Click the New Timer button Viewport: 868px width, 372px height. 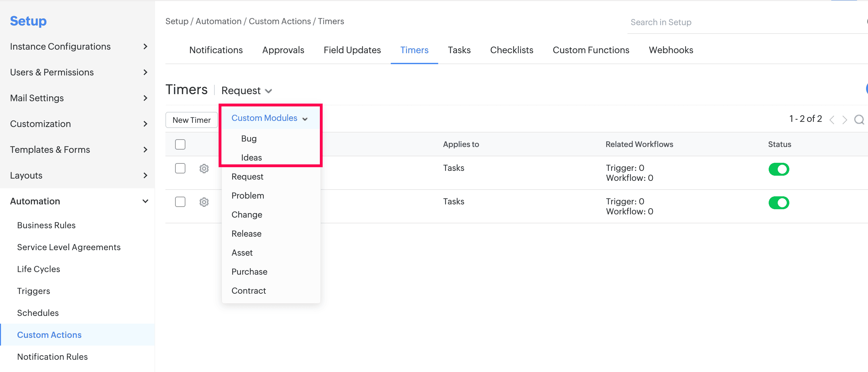[x=192, y=120]
